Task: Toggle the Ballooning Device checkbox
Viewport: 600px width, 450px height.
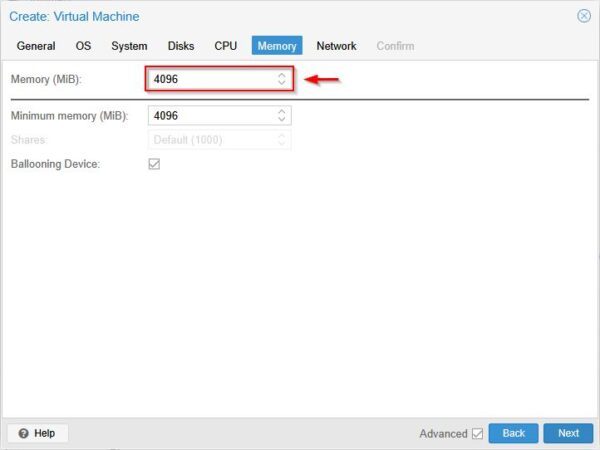Action: point(154,164)
